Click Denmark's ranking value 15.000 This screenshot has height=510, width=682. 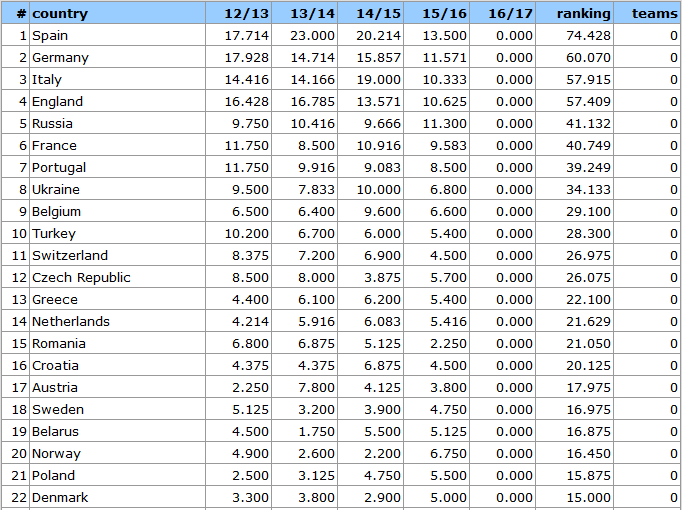pos(588,497)
